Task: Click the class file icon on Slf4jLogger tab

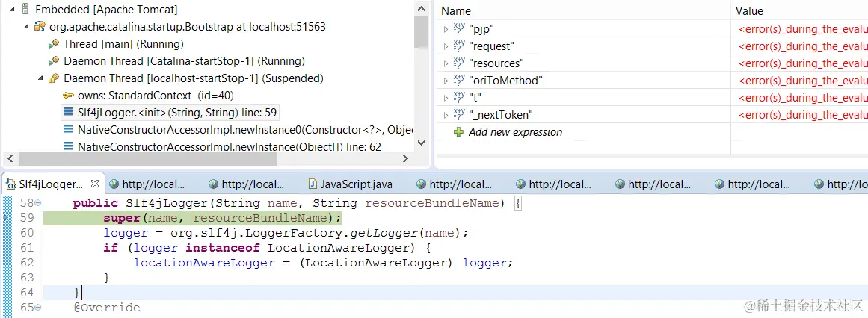Action: coord(10,184)
